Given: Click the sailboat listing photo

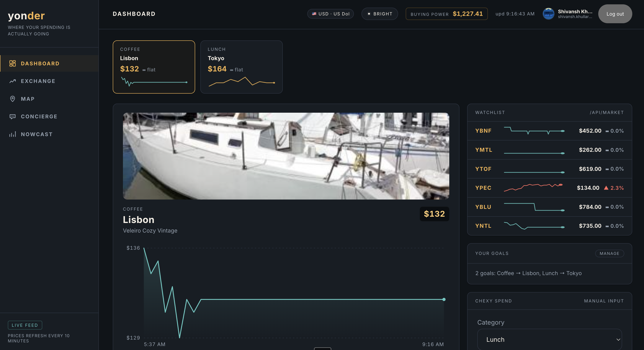Looking at the screenshot, I should 286,156.
